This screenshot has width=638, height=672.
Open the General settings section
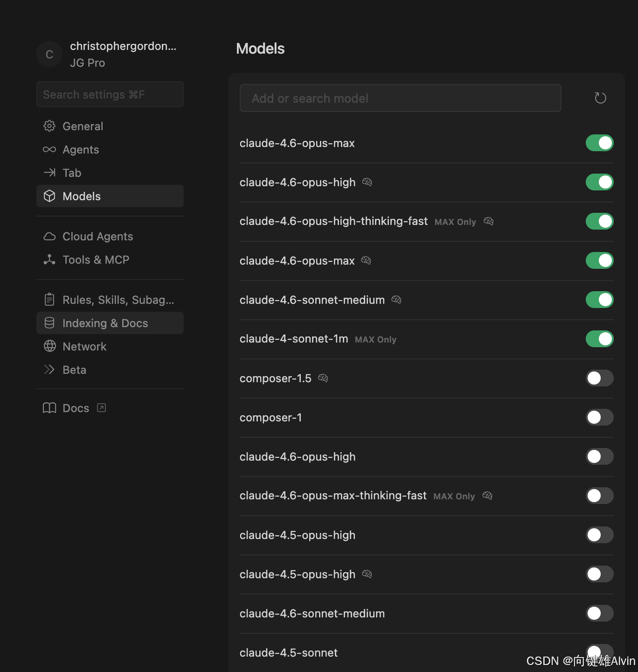pyautogui.click(x=110, y=126)
